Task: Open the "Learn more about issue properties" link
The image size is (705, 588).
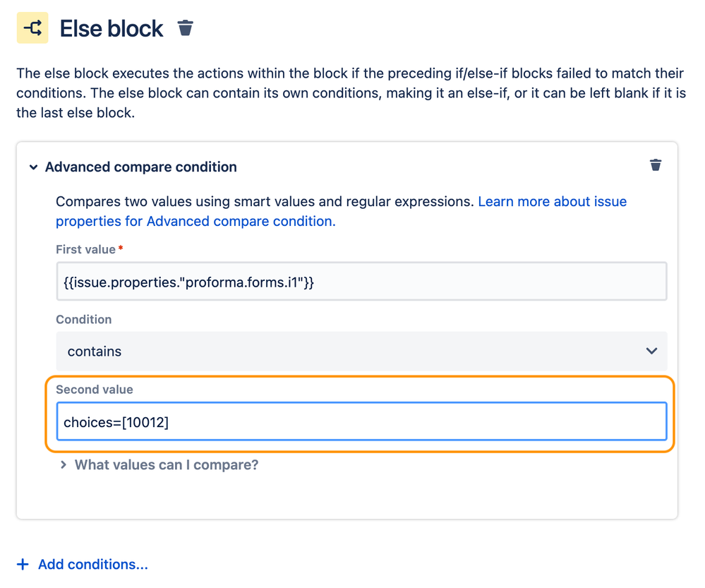Action: (553, 202)
